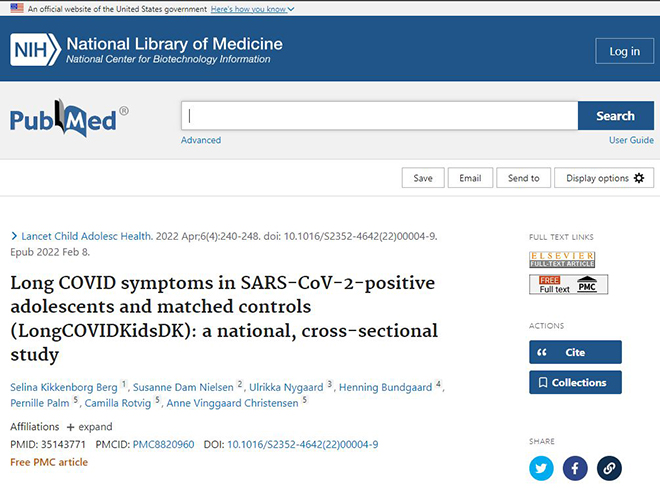Click the Save button
The image size is (660, 490).
(x=423, y=178)
